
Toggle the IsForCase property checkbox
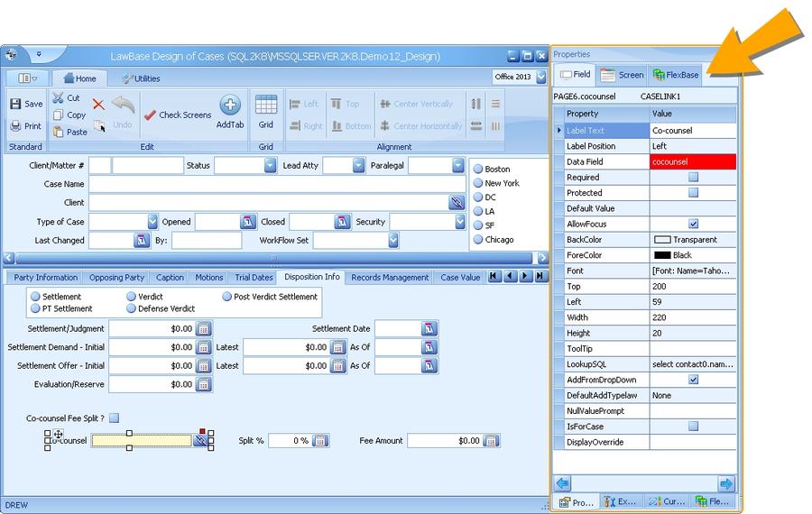pos(694,426)
